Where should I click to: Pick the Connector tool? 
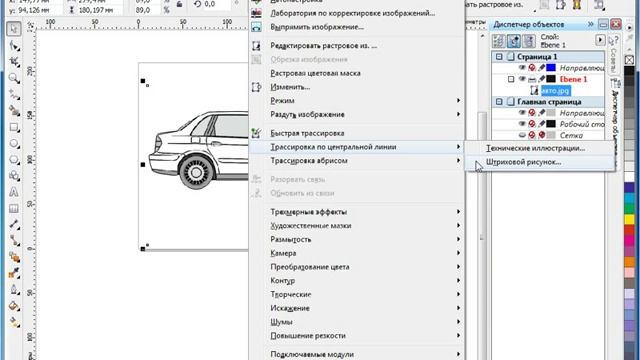pos(14,241)
